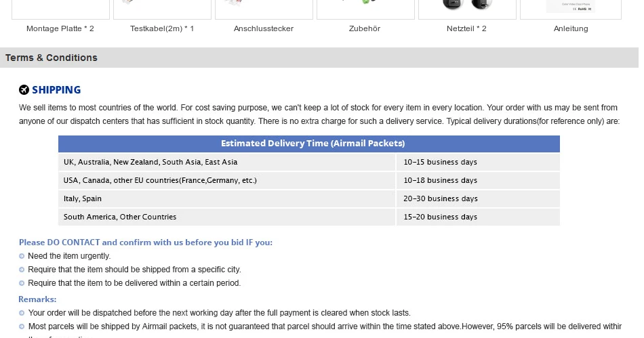
Task: Click the Anschlussstecker label
Action: coord(263,28)
